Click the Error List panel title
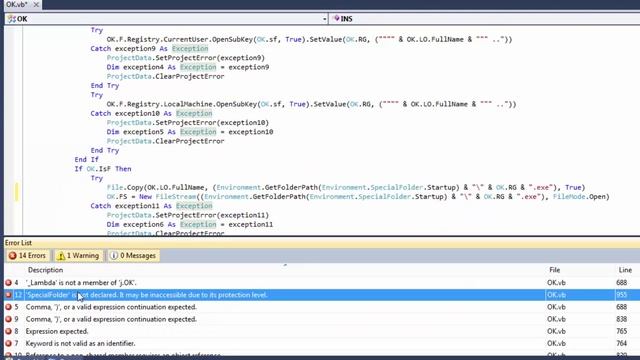640x360 pixels. [18, 242]
